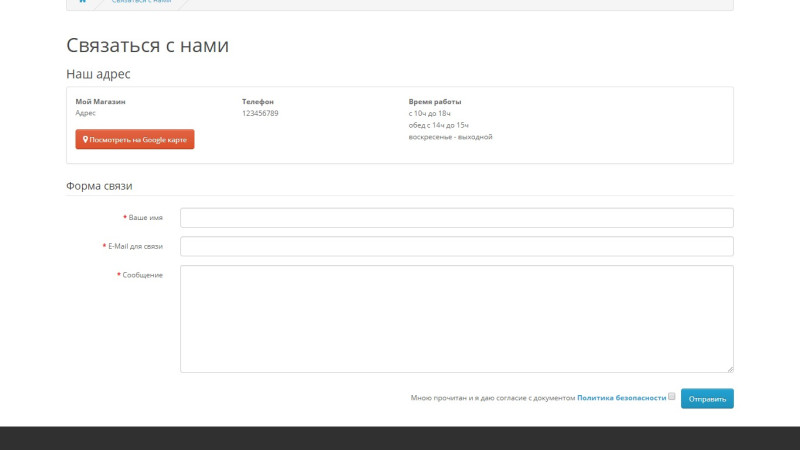Open the 'Связаться с нами' breadcrumb link
The width and height of the screenshot is (800, 450).
click(141, 2)
